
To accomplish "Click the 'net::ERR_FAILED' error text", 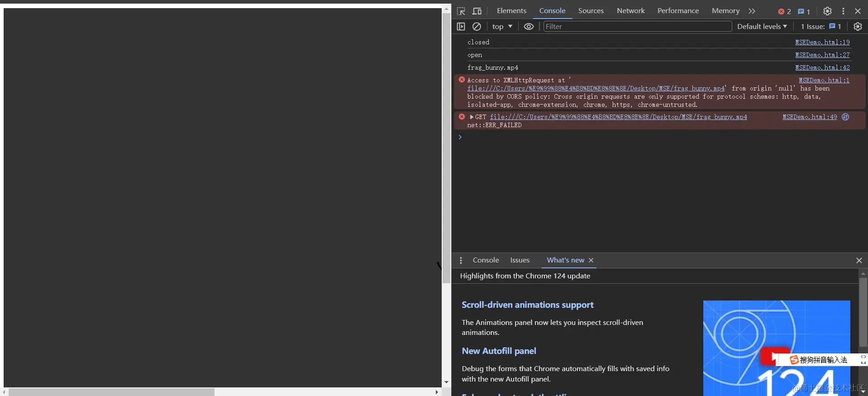I will click(494, 125).
